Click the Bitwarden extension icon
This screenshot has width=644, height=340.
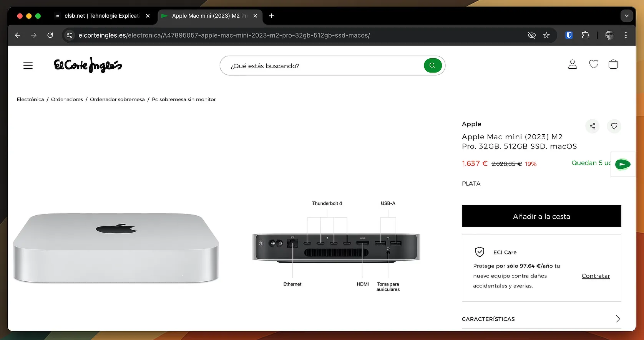(569, 35)
